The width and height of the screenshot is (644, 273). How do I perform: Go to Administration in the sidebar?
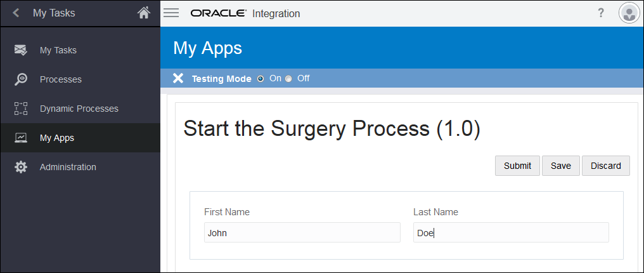tap(68, 167)
